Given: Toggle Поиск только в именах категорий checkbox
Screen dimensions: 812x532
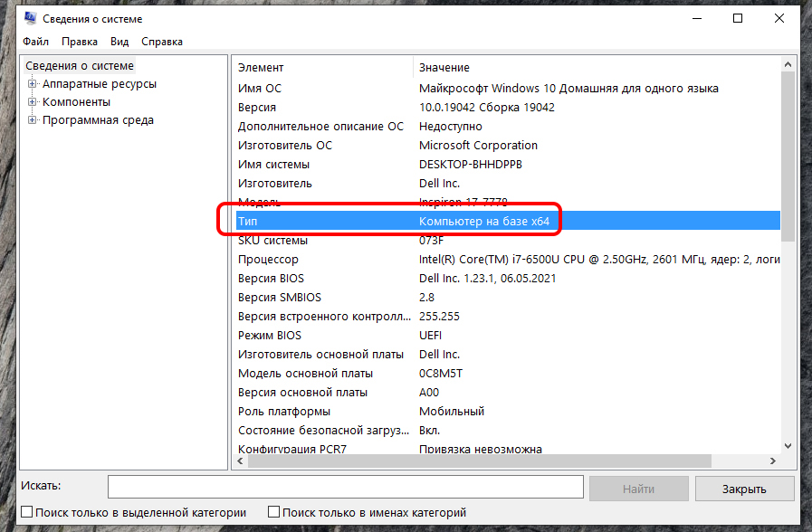Looking at the screenshot, I should (274, 513).
